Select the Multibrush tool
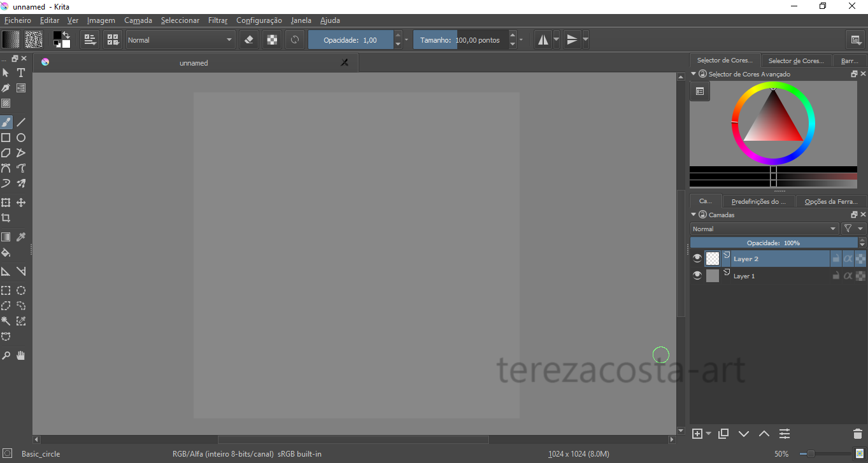The height and width of the screenshot is (463, 868). pos(21,183)
